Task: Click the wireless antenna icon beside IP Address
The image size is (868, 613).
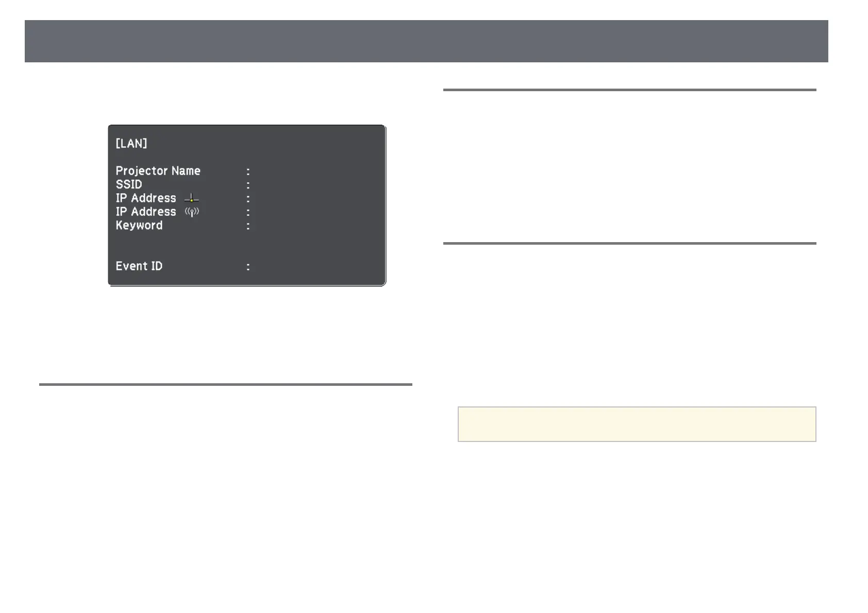Action: point(192,212)
